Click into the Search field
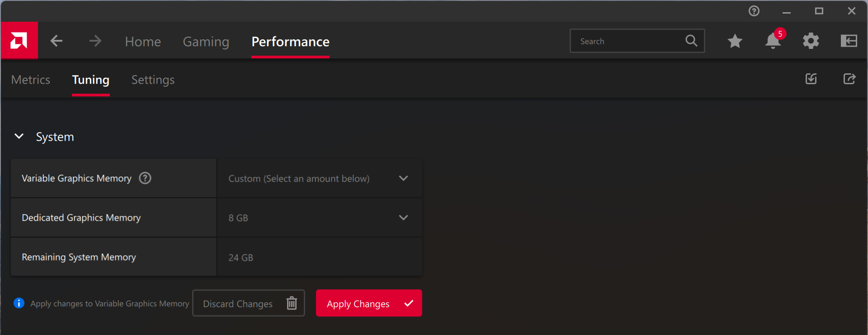This screenshot has width=868, height=335. point(628,41)
